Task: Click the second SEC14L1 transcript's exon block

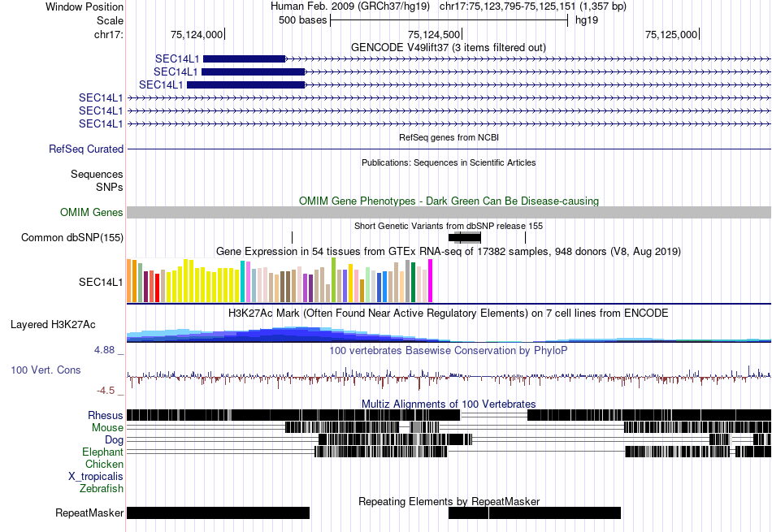Action: coord(253,71)
